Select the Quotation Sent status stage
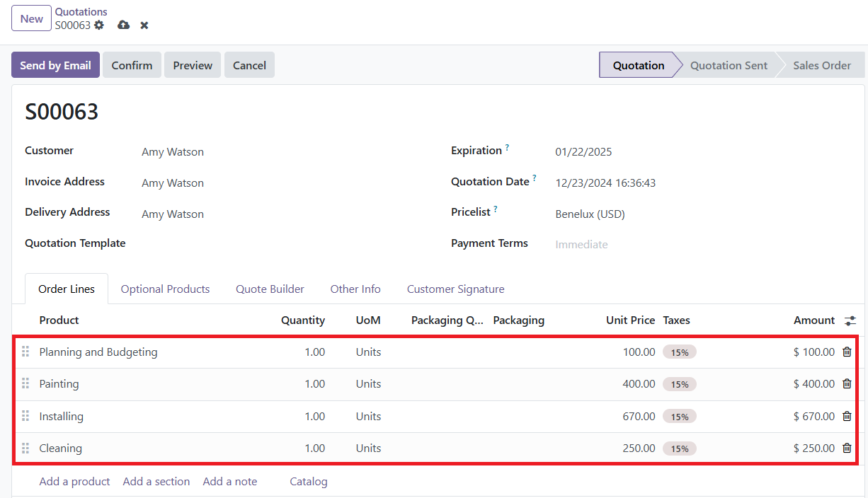Viewport: 868px width, 498px height. (x=729, y=65)
